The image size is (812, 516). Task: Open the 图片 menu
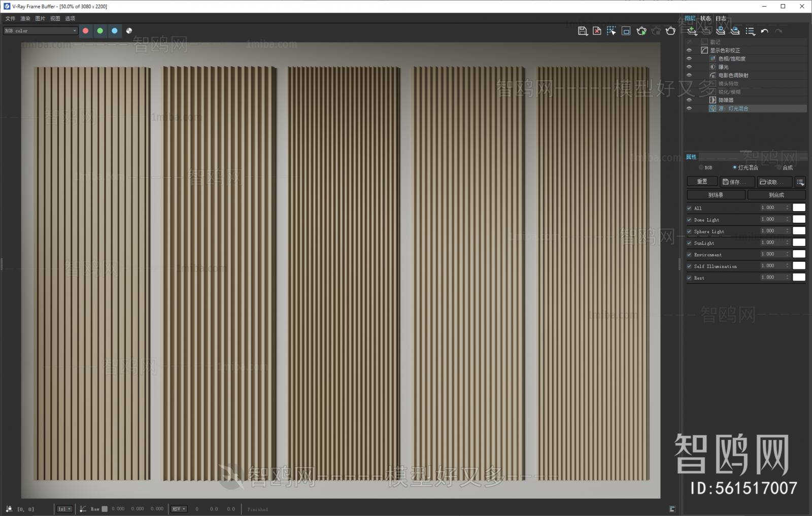pyautogui.click(x=40, y=18)
